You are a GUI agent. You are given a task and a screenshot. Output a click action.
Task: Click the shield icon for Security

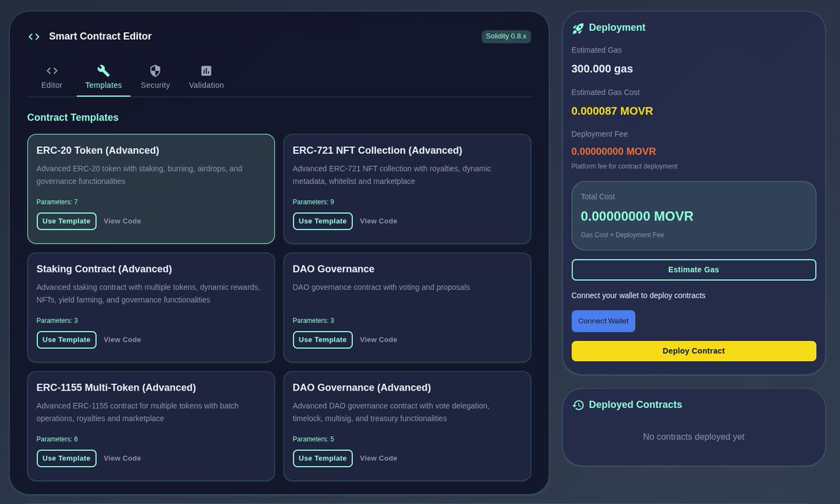point(155,71)
